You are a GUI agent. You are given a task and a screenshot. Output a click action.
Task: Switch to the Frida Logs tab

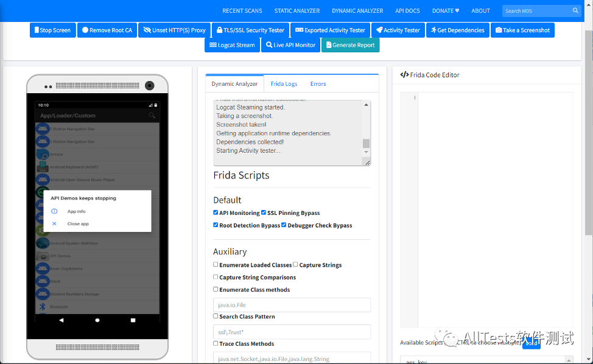pyautogui.click(x=284, y=83)
